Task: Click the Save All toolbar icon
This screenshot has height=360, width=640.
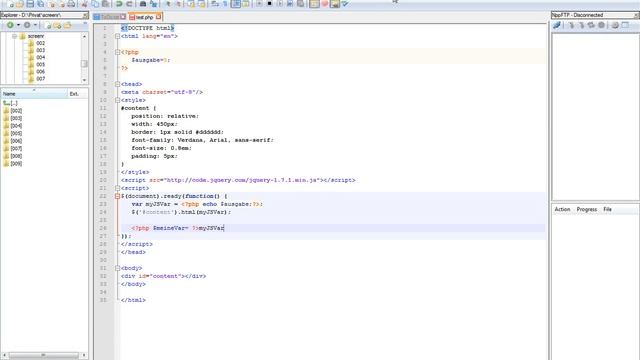Action: pyautogui.click(x=41, y=4)
